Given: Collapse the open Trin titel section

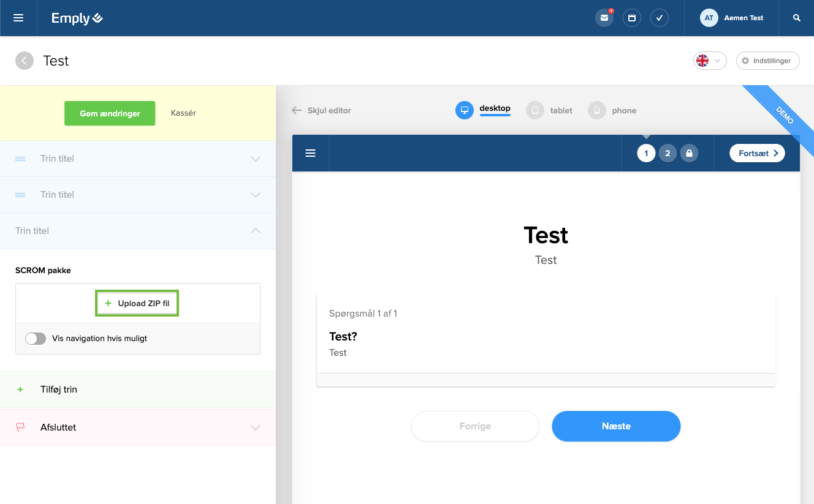Looking at the screenshot, I should point(256,231).
